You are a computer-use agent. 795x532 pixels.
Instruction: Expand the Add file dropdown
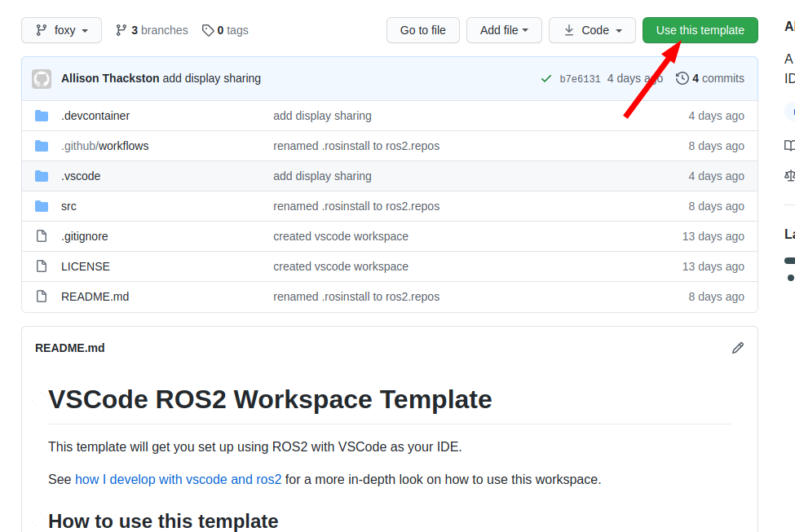click(504, 30)
